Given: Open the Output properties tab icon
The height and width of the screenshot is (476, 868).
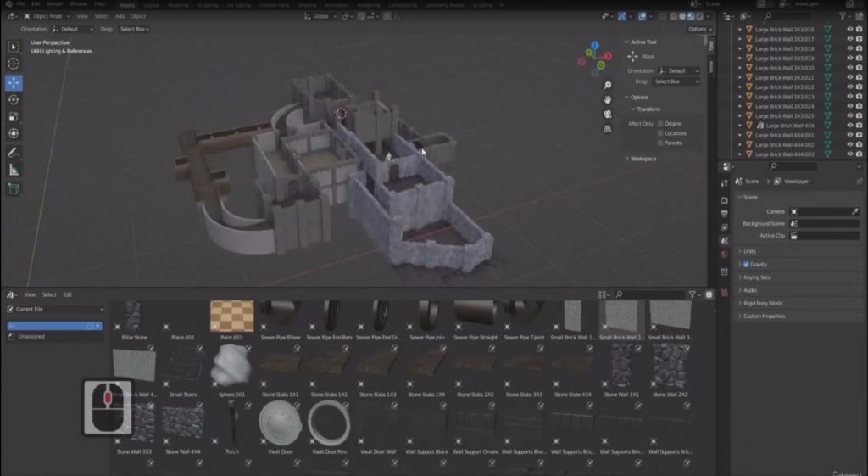Looking at the screenshot, I should (x=725, y=214).
